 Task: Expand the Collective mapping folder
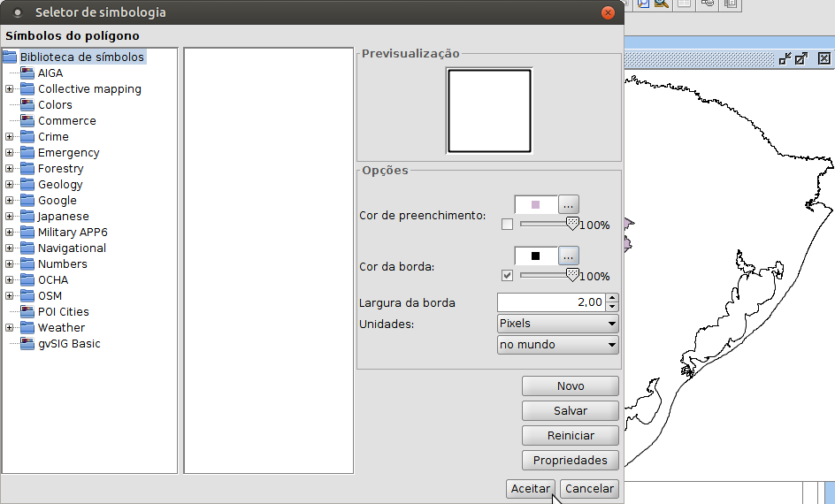pos(10,89)
